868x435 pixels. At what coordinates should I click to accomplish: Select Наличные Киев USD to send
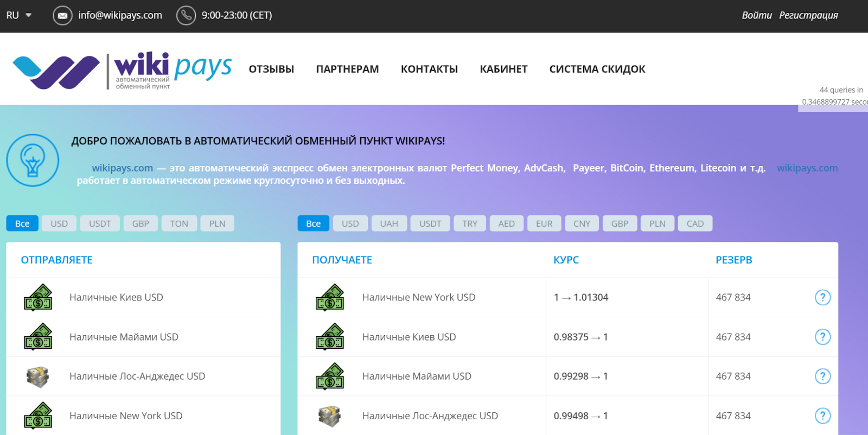point(143,297)
